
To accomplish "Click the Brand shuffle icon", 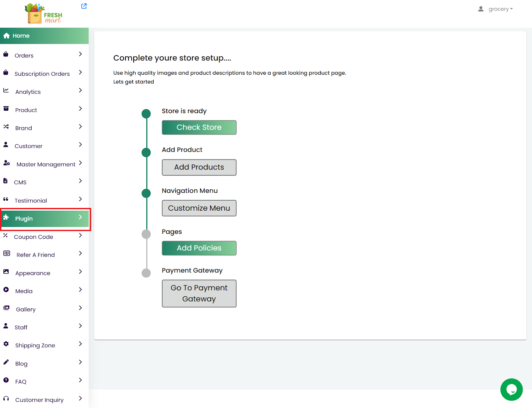I will (6, 127).
